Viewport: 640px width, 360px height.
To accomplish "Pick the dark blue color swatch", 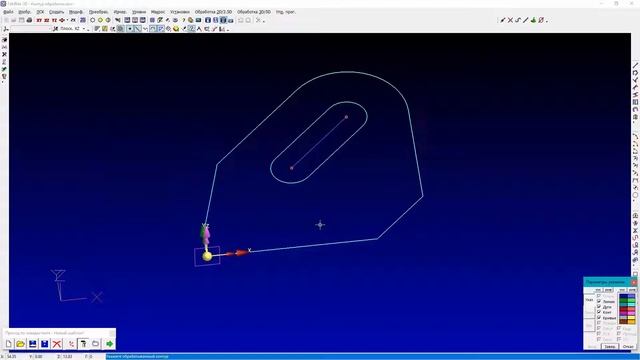I will 624,296.
